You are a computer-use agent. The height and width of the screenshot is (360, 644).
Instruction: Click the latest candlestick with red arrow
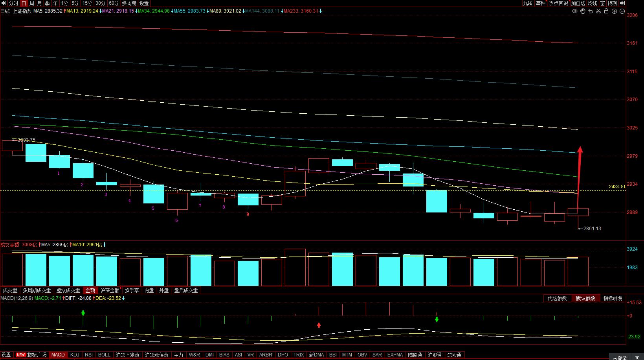coord(578,212)
